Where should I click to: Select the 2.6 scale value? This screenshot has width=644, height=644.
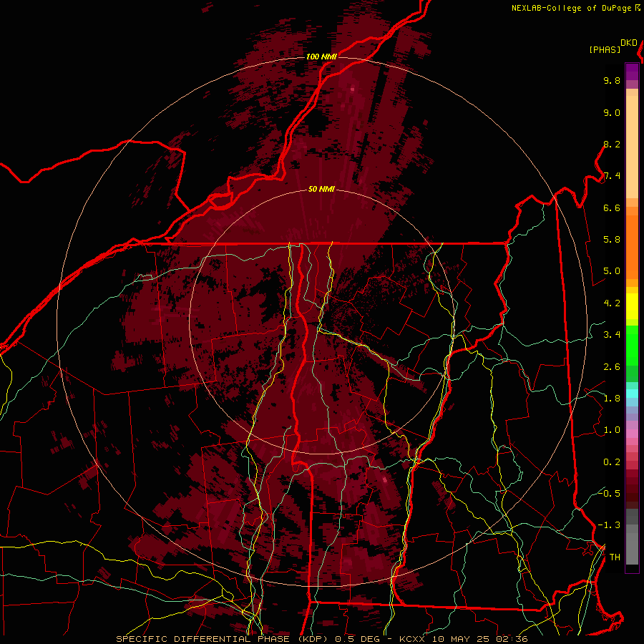click(612, 367)
